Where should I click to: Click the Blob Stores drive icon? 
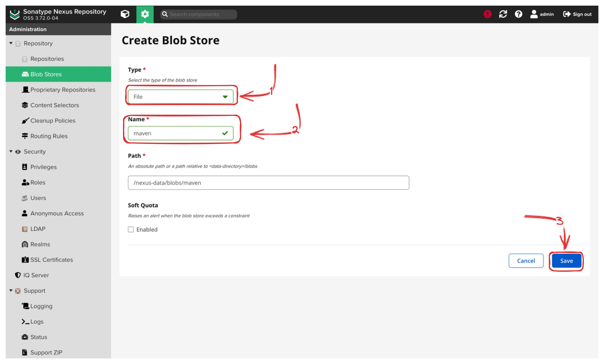pos(25,74)
